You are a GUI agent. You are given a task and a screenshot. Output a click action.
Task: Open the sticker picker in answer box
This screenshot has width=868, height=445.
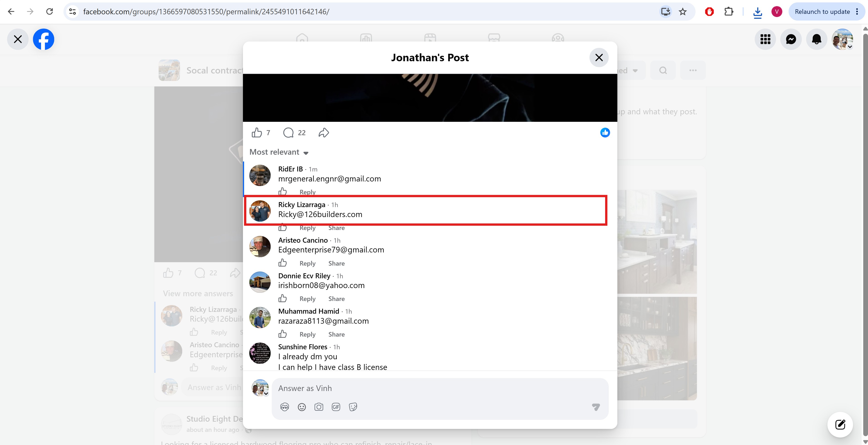click(x=353, y=407)
